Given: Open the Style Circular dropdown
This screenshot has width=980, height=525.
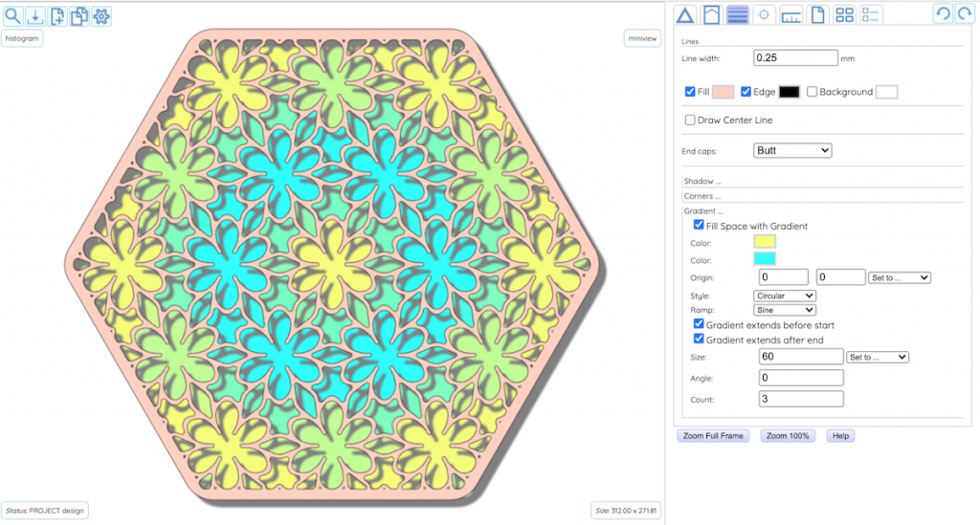Looking at the screenshot, I should 785,295.
